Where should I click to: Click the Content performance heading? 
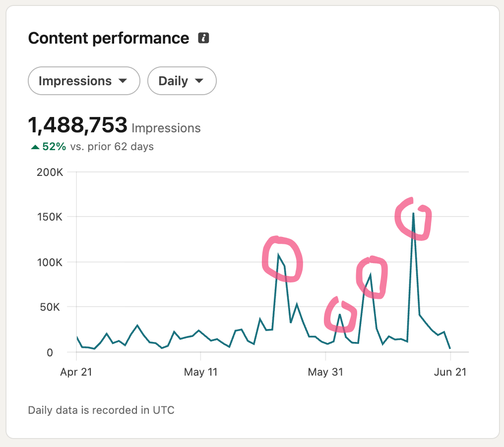[x=109, y=38]
